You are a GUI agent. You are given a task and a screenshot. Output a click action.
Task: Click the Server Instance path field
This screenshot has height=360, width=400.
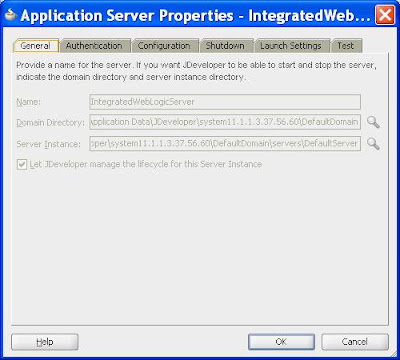tap(225, 144)
